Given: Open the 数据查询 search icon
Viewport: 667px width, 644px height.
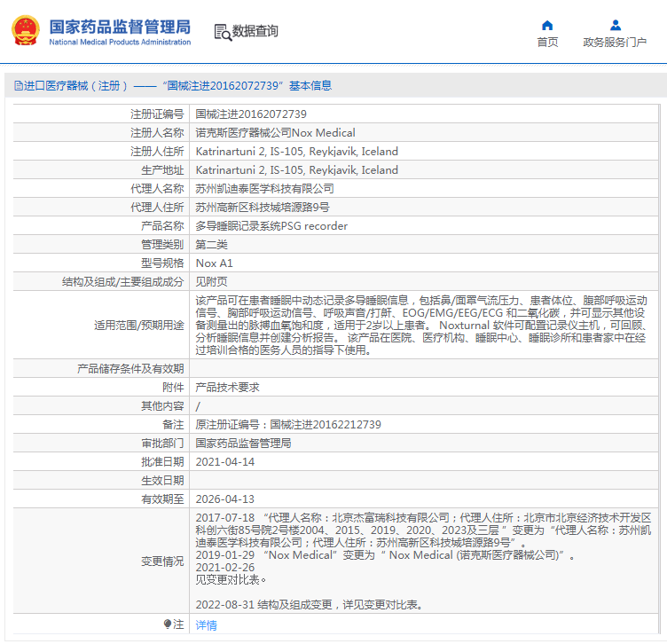Looking at the screenshot, I should point(223,32).
